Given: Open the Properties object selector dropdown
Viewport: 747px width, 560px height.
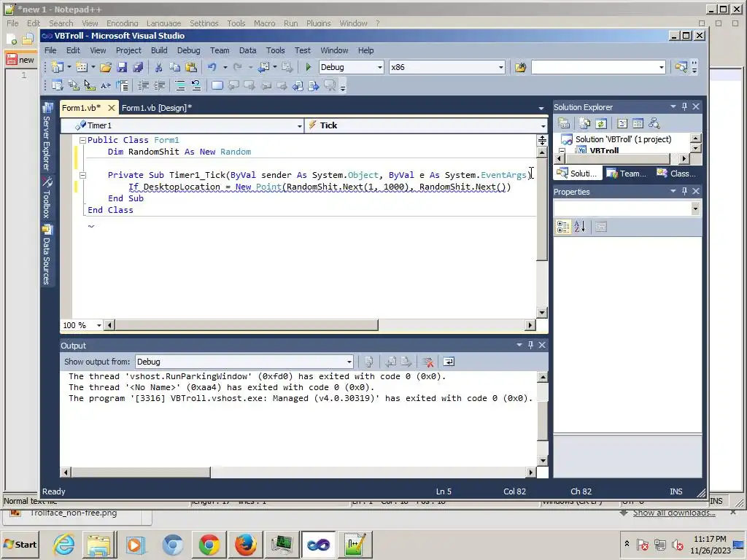Looking at the screenshot, I should (x=695, y=209).
